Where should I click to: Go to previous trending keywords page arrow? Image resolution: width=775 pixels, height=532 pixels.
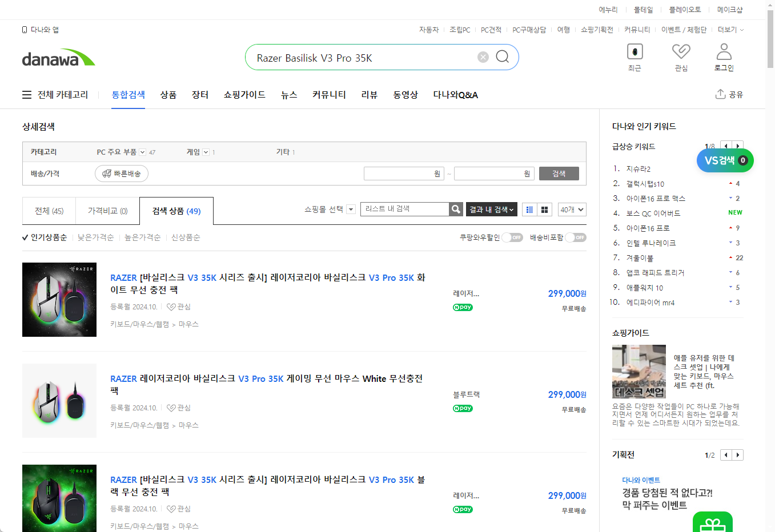tap(726, 146)
